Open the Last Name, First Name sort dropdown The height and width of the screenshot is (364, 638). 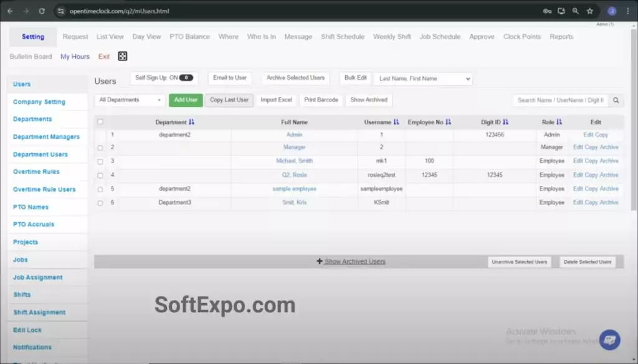424,78
